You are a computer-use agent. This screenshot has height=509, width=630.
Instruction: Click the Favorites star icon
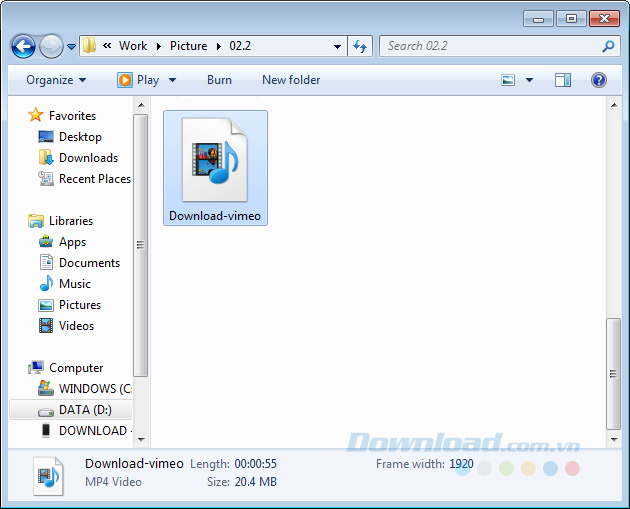point(35,115)
